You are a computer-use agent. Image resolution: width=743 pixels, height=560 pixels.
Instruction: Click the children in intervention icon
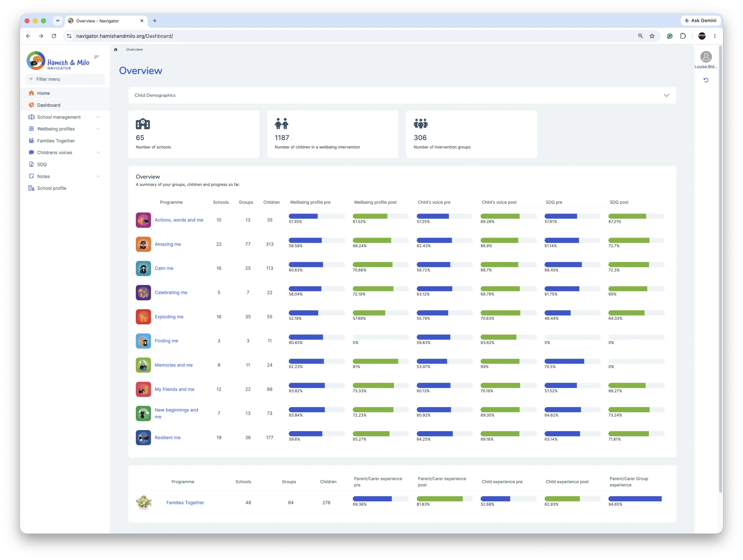(x=282, y=124)
